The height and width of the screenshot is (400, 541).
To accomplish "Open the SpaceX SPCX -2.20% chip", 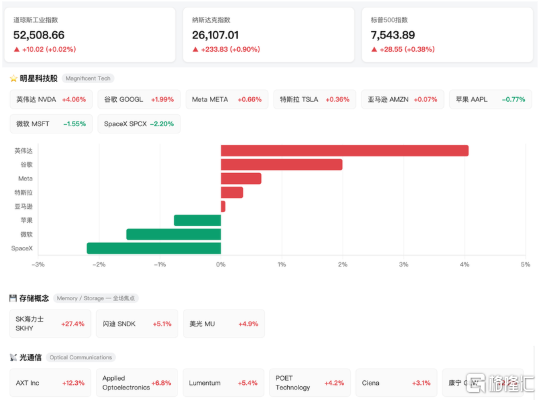I will point(139,124).
